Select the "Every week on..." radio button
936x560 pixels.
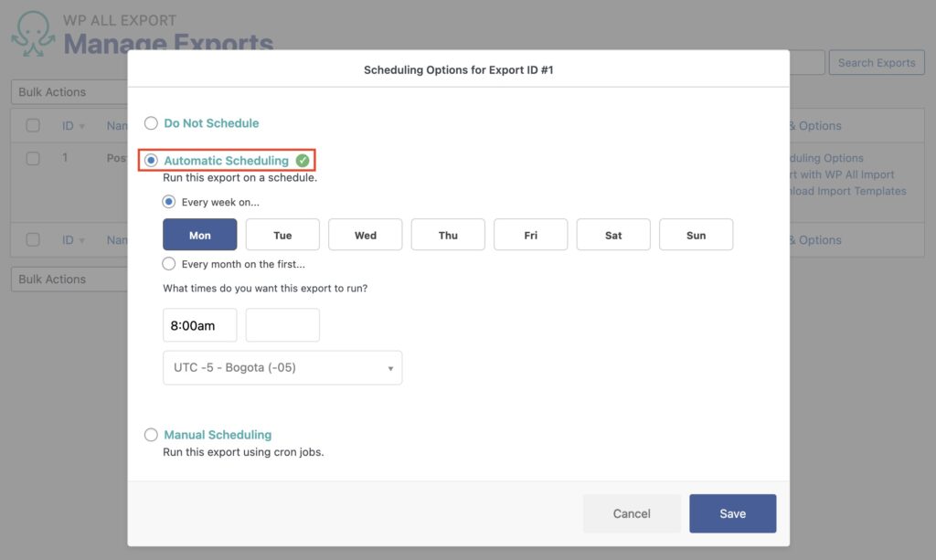pos(167,202)
